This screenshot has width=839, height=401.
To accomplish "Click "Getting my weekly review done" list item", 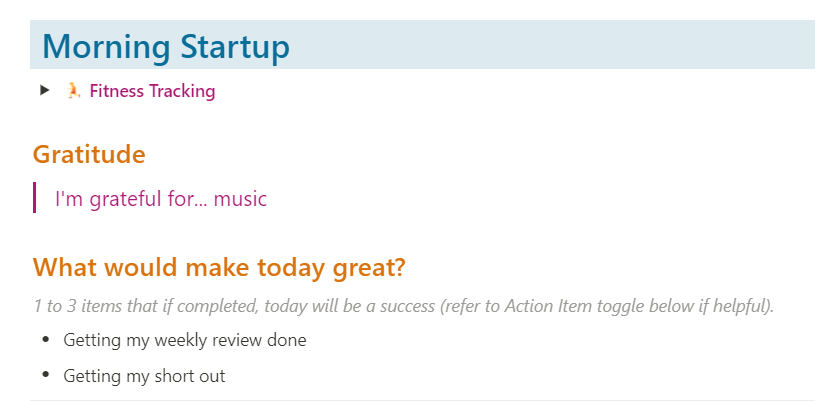I will [x=185, y=340].
